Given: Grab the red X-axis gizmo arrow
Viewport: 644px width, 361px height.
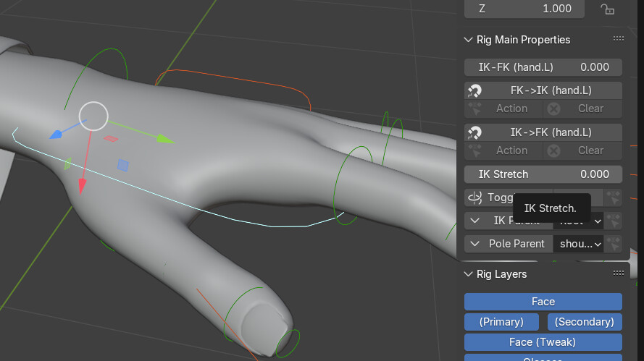Looking at the screenshot, I should [x=82, y=187].
